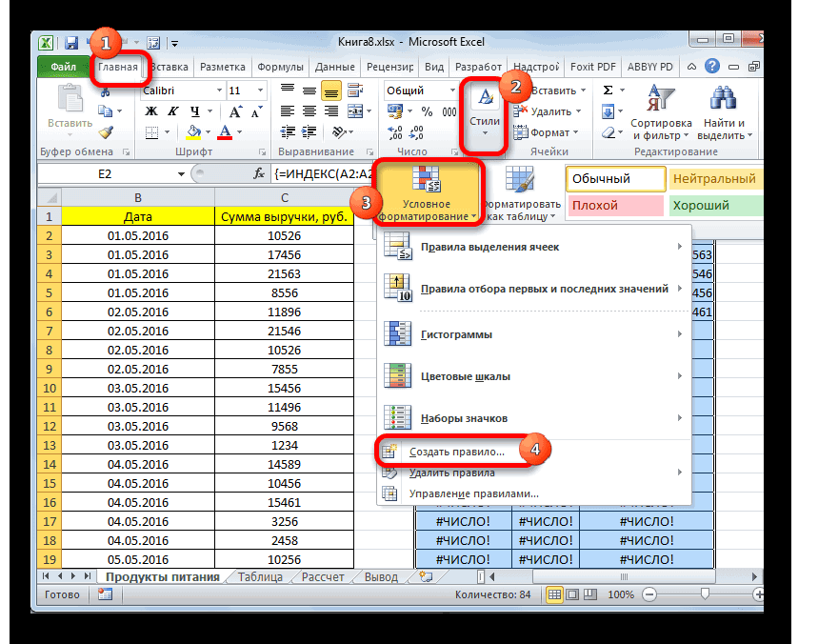Choose Управление правилами menu item
The width and height of the screenshot is (818, 644).
coord(534,493)
